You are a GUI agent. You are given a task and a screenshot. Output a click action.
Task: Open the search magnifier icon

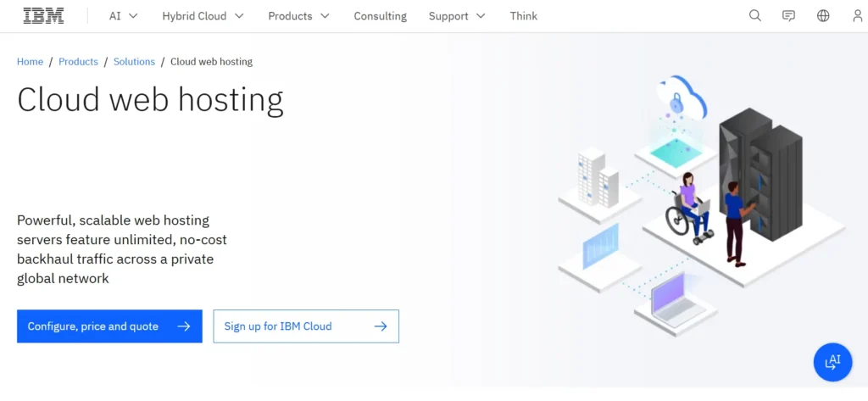[x=755, y=16]
